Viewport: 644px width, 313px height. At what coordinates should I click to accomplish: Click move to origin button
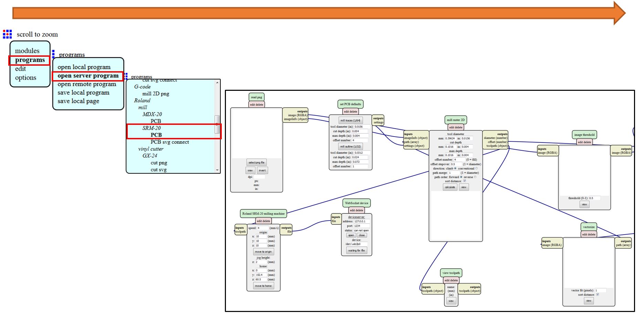pyautogui.click(x=263, y=252)
